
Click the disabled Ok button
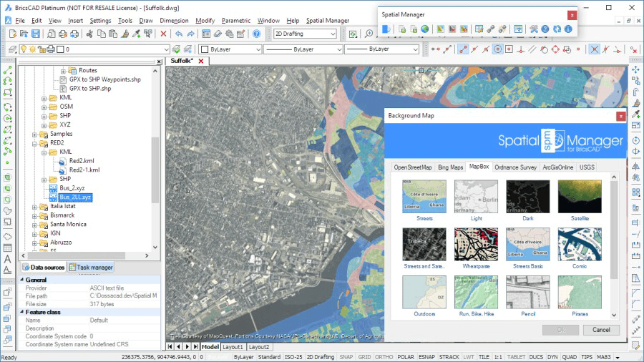pyautogui.click(x=560, y=330)
